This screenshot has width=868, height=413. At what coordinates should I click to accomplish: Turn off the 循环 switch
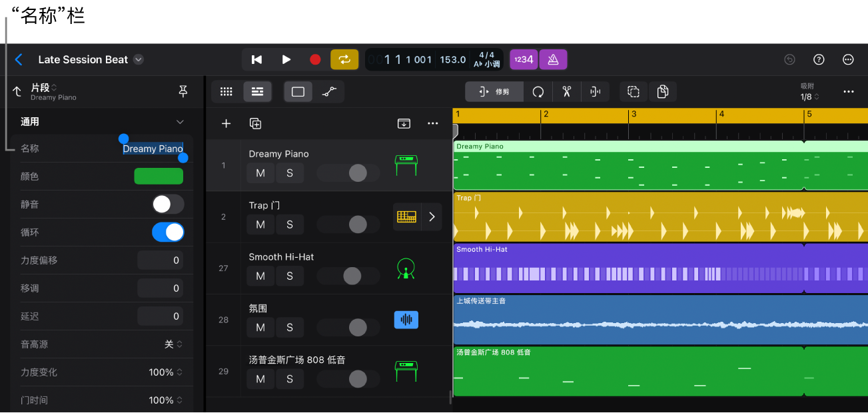coord(168,232)
